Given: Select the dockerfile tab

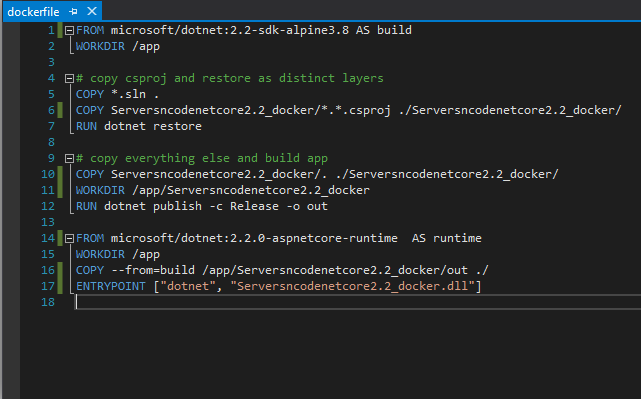Looking at the screenshot, I should (33, 12).
